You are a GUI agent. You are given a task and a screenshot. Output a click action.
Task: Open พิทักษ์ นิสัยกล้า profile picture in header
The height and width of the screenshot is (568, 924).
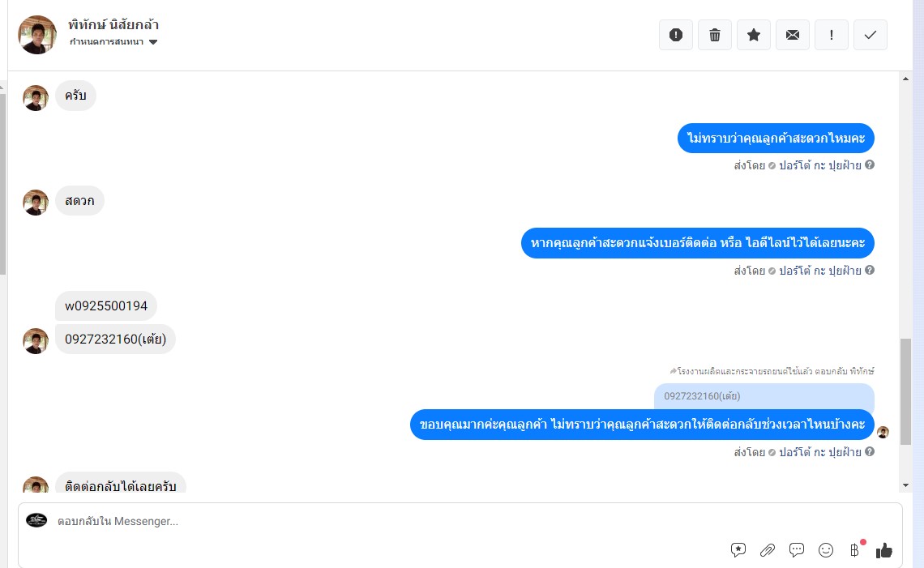click(x=37, y=35)
